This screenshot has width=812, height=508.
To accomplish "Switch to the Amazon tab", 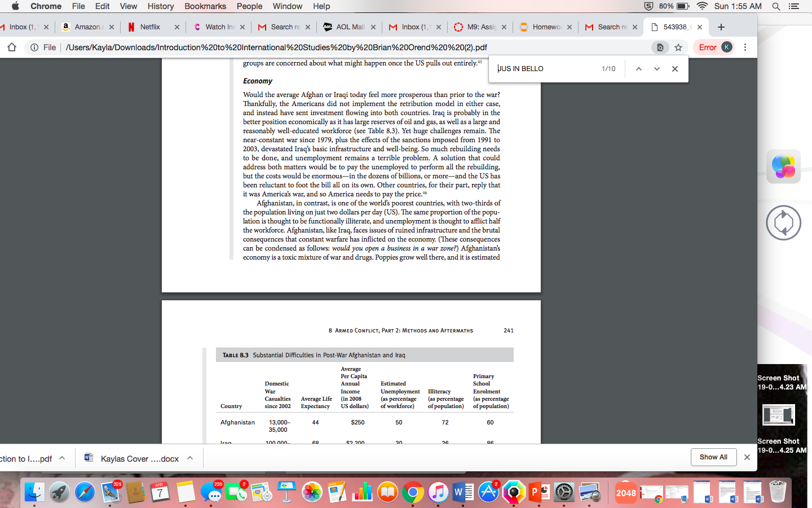I will [x=88, y=27].
